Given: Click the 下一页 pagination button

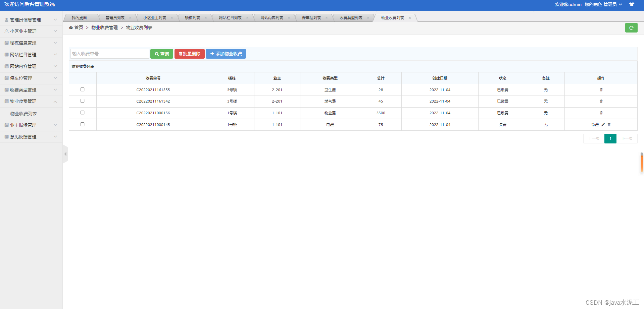Looking at the screenshot, I should pyautogui.click(x=627, y=138).
